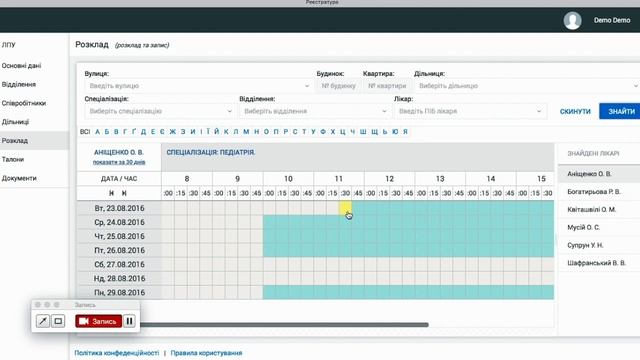The height and width of the screenshot is (360, 640).
Task: Select doctor Квіташвілі О. М.
Action: tap(591, 209)
